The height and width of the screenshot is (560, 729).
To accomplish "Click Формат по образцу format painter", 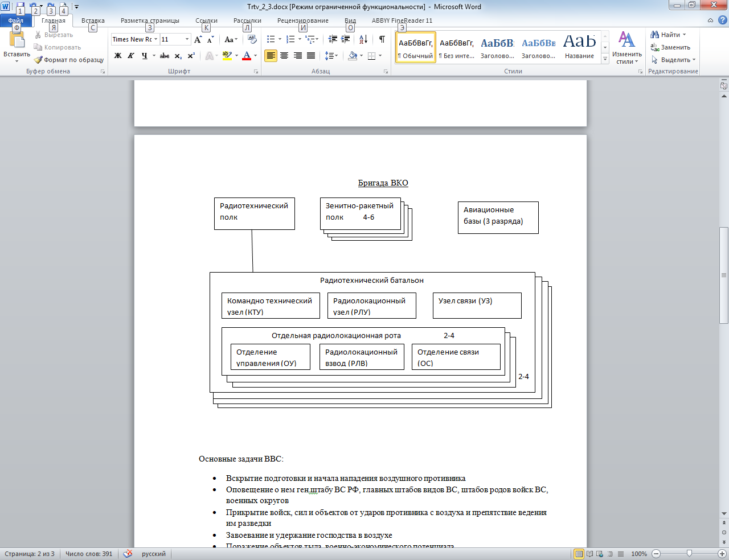I will point(68,60).
